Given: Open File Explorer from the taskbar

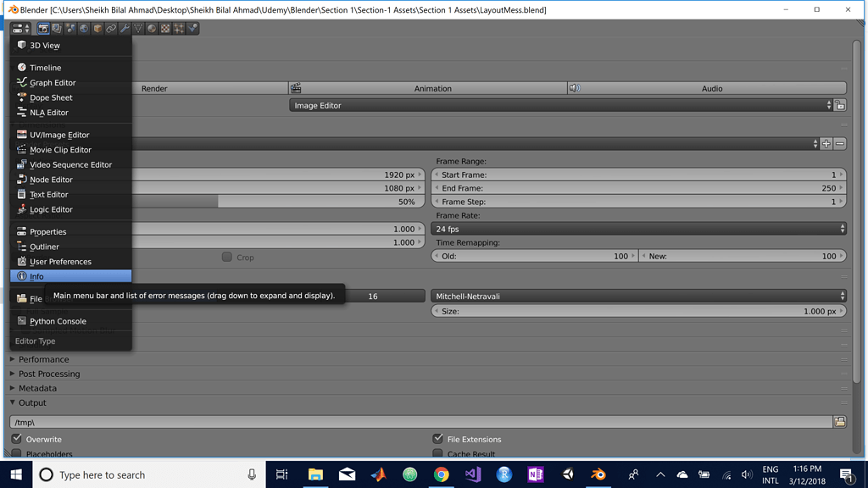Looking at the screenshot, I should (315, 474).
